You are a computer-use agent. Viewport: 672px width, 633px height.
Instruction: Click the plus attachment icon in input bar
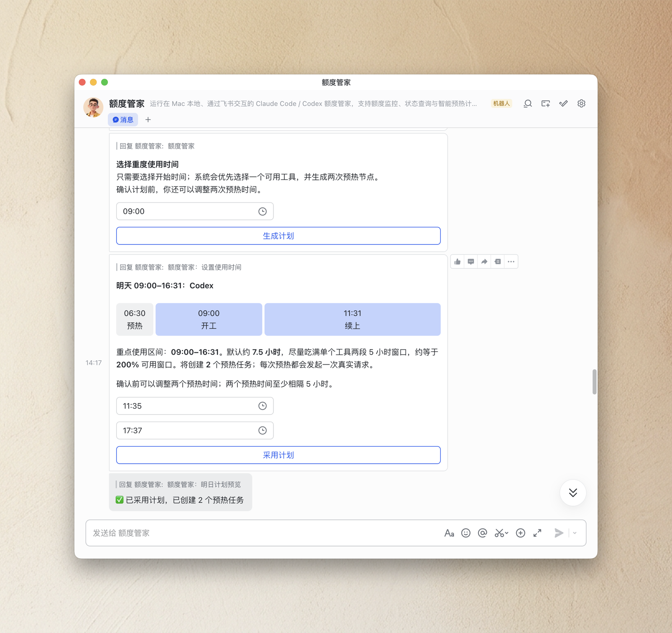click(520, 533)
